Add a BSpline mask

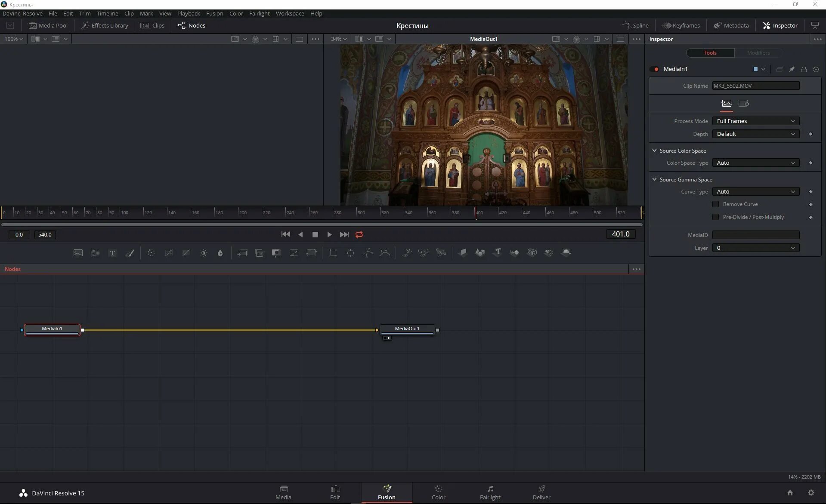tap(385, 253)
